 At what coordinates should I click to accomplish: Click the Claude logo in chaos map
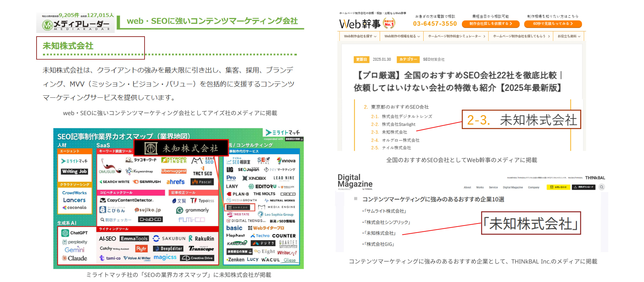[74, 258]
